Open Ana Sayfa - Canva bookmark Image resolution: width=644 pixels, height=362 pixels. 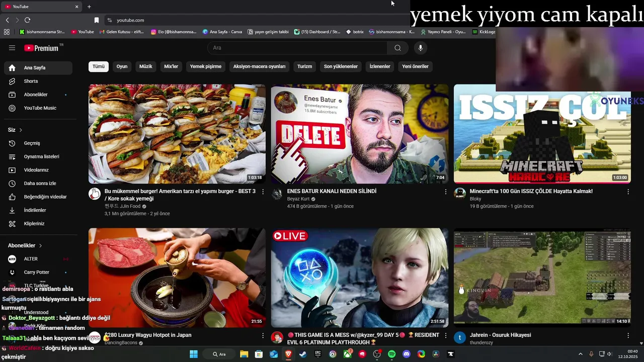click(222, 32)
